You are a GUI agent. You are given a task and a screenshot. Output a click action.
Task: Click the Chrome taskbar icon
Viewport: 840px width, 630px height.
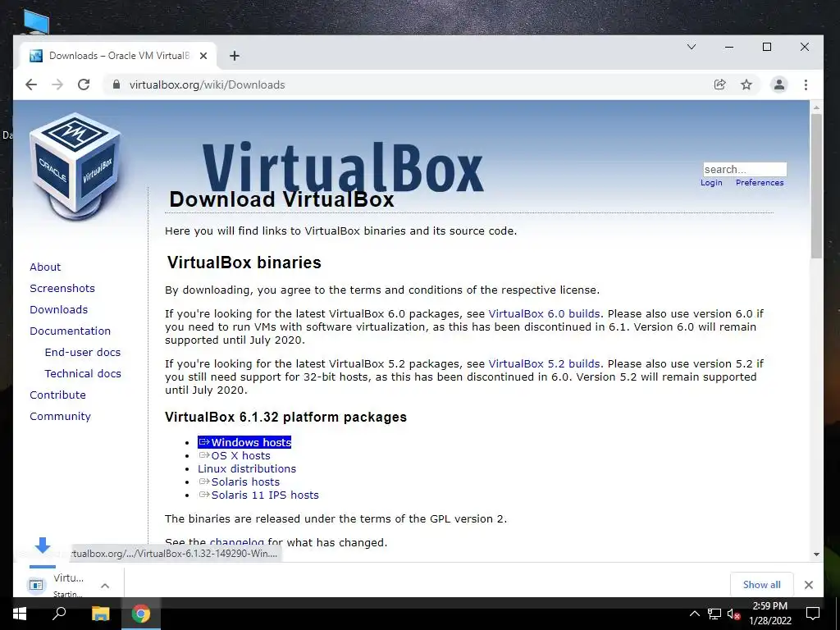click(x=141, y=614)
